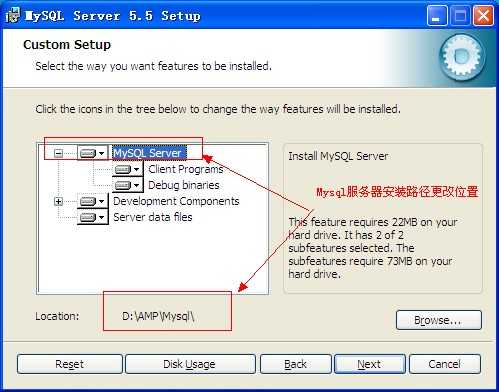The width and height of the screenshot is (499, 392).
Task: Close the MySQL Setup window
Action: click(x=483, y=16)
